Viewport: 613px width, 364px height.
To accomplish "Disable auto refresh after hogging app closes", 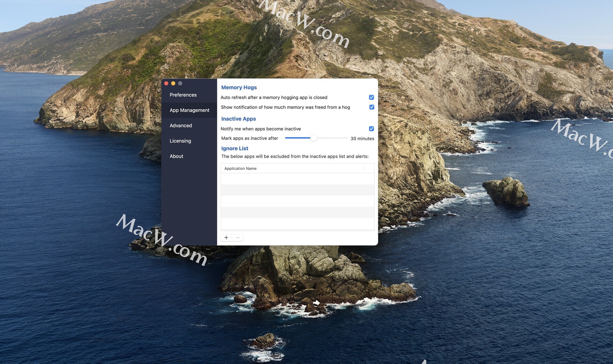I will click(371, 97).
